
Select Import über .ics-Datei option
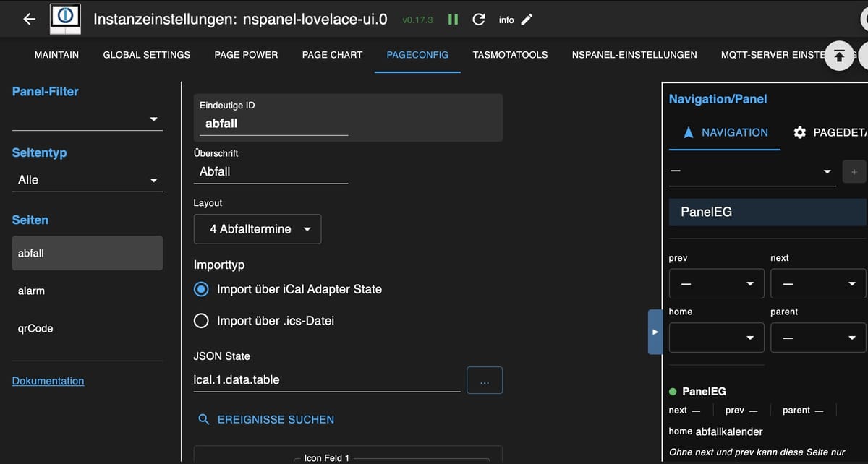coord(202,321)
